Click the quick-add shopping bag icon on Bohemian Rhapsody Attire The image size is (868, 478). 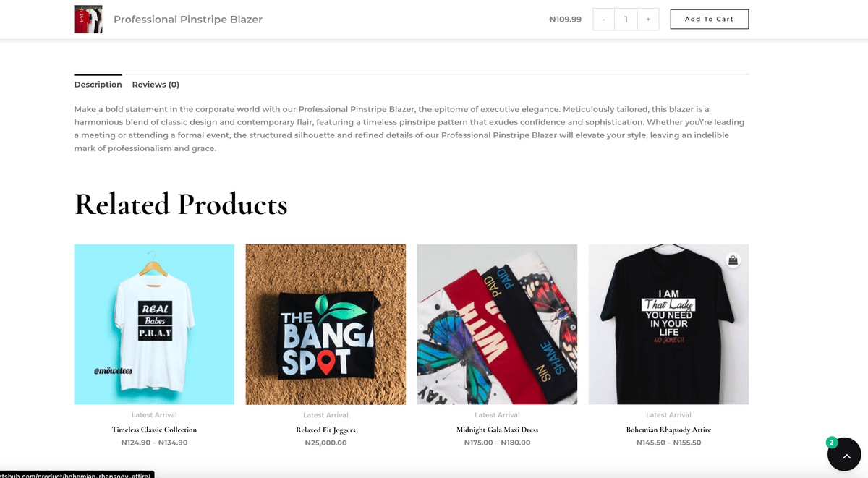[733, 260]
